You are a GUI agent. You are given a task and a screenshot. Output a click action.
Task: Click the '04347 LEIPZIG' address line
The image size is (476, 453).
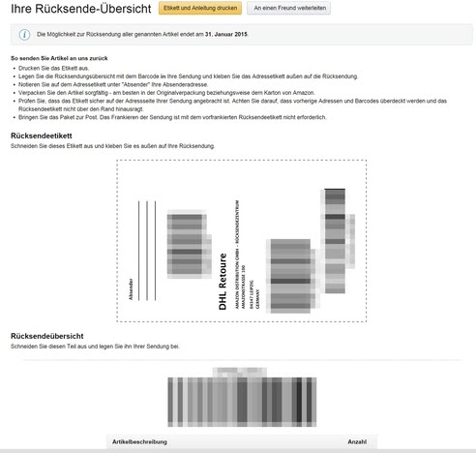(252, 294)
